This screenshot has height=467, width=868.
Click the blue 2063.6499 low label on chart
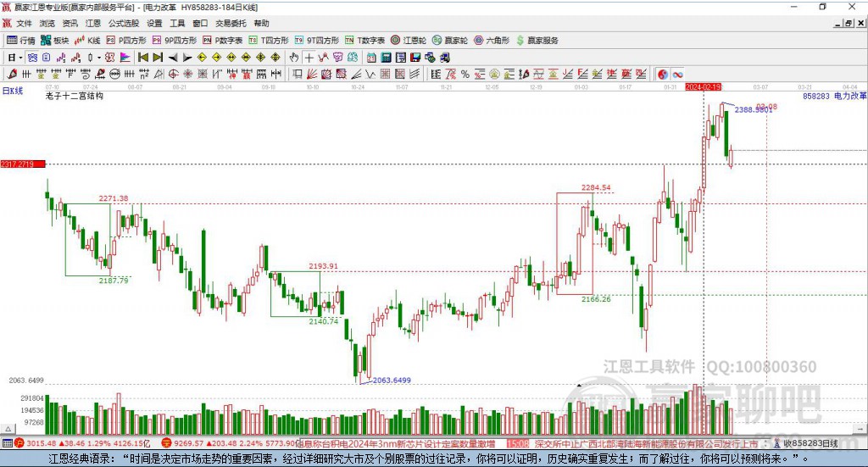392,381
